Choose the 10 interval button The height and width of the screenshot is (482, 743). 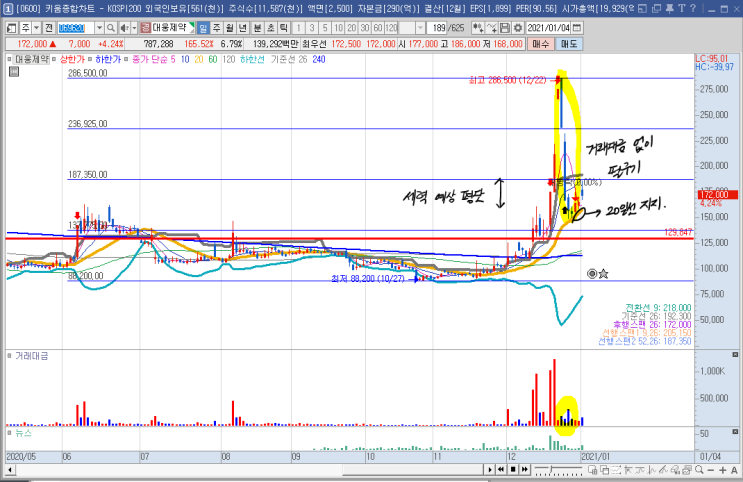338,28
